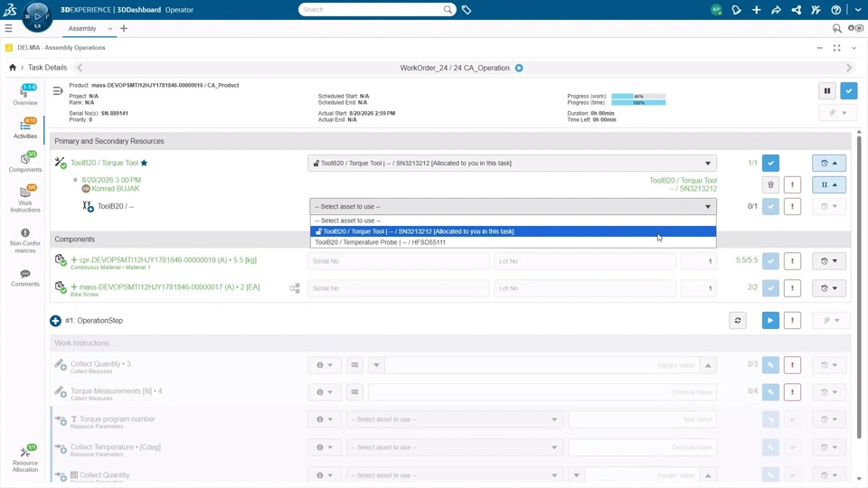Choose the blank Select asset to use option

pos(513,221)
